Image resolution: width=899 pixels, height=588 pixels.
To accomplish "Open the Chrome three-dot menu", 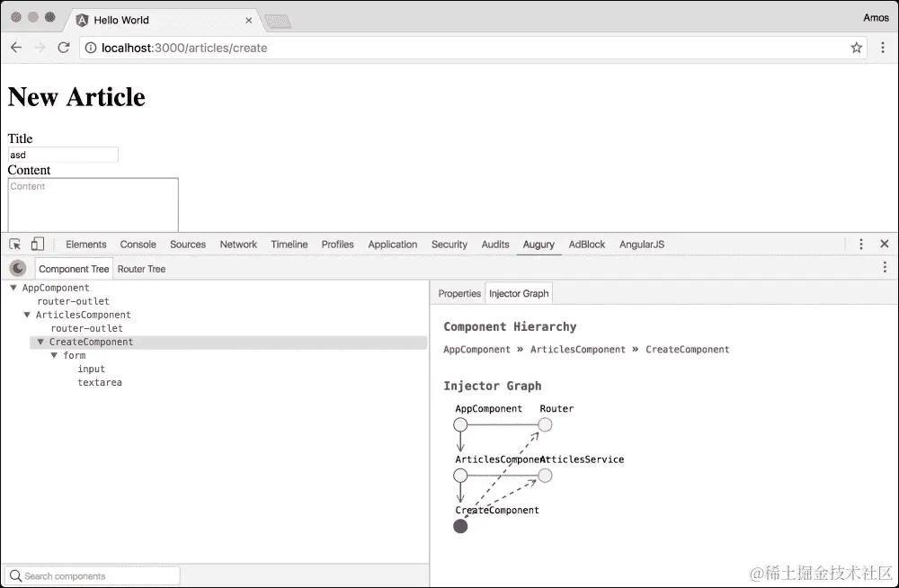I will [x=883, y=48].
